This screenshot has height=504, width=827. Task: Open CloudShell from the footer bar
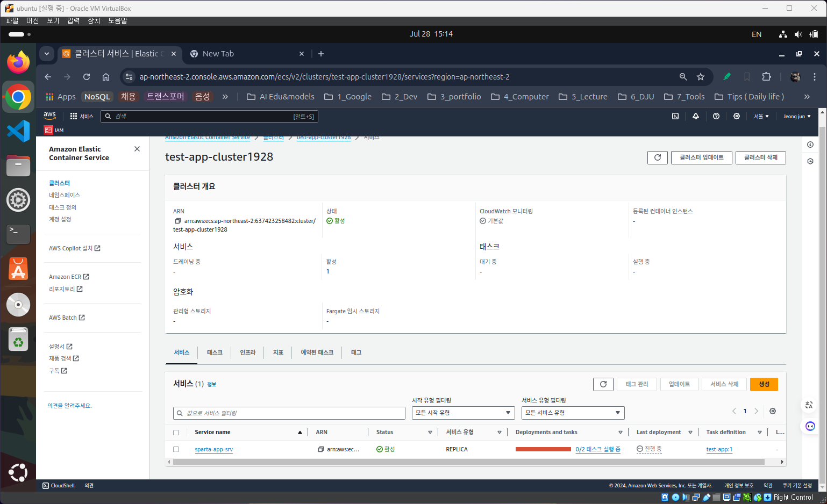pyautogui.click(x=59, y=486)
